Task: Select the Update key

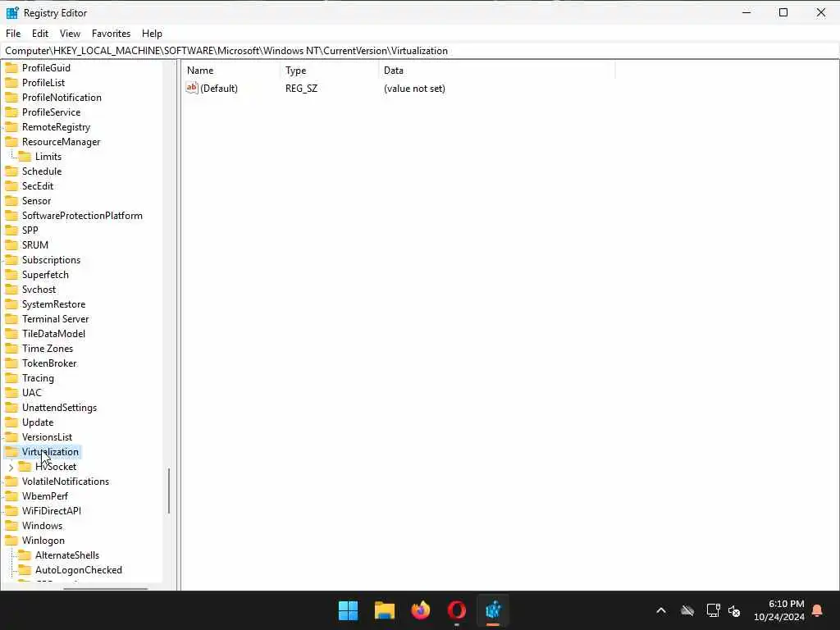Action: (38, 422)
